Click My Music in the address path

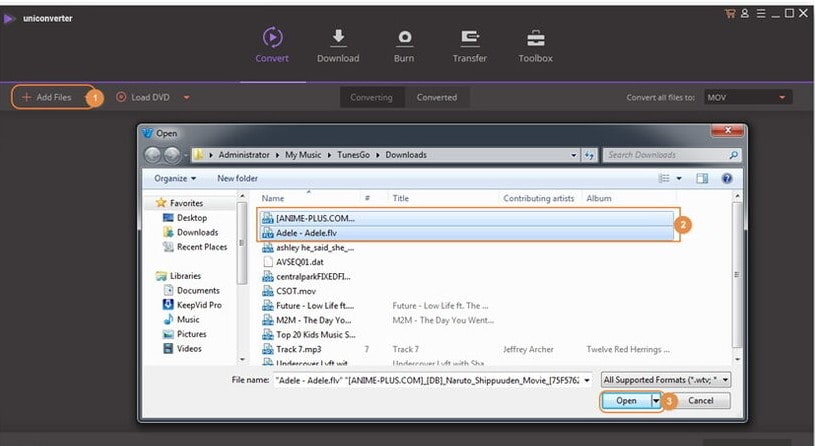(x=303, y=155)
